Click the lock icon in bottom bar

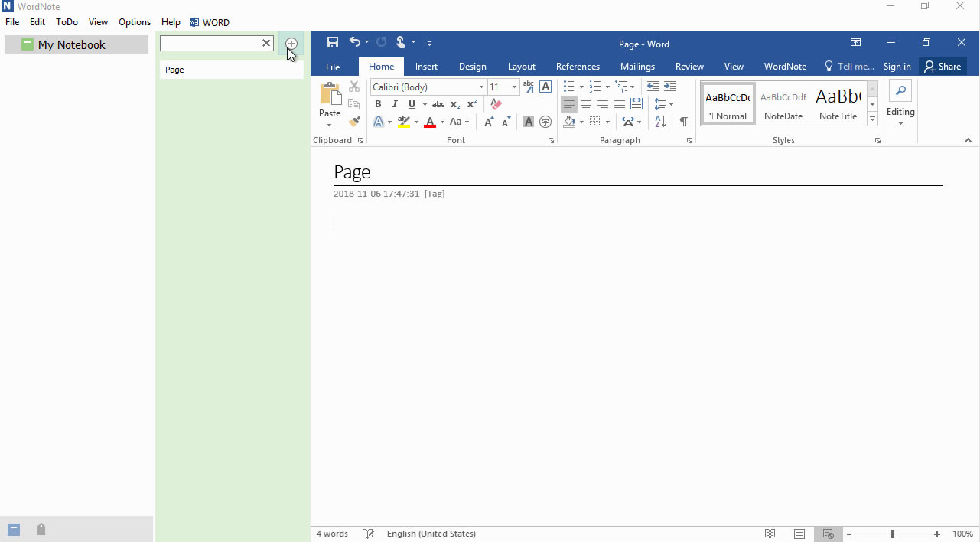coord(41,529)
